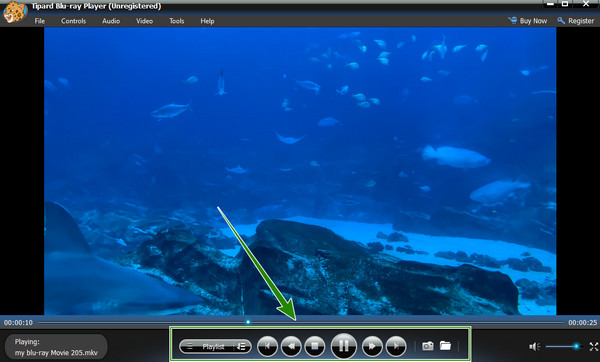The width and height of the screenshot is (600, 362).
Task: Click the file name my blu-ray Movie 205.mkv
Action: tap(56, 353)
